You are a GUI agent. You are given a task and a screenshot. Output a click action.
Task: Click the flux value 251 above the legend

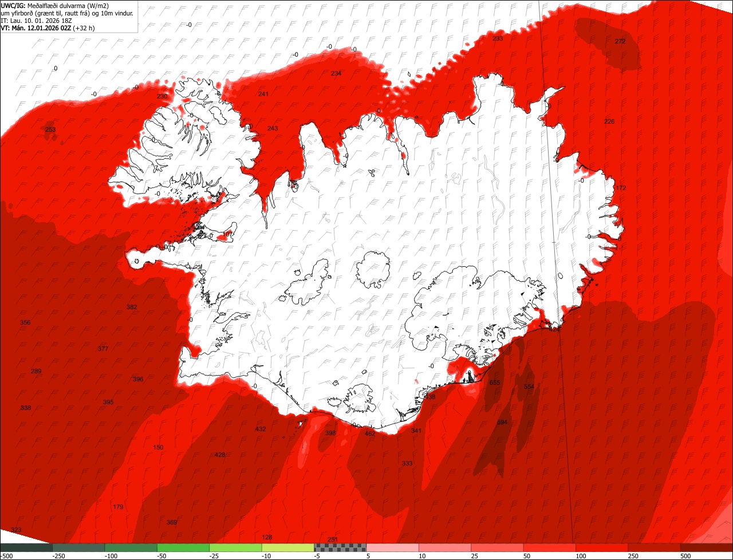[x=333, y=539]
